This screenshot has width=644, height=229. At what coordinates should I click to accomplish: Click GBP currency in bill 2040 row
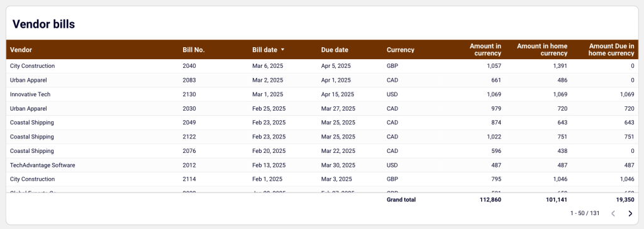(392, 66)
